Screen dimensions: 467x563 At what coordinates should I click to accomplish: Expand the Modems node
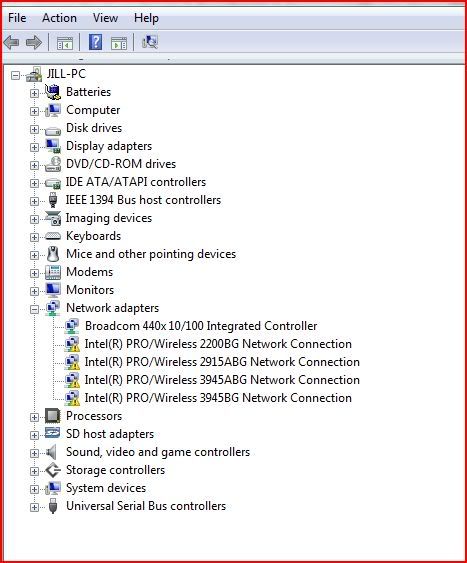coord(34,273)
